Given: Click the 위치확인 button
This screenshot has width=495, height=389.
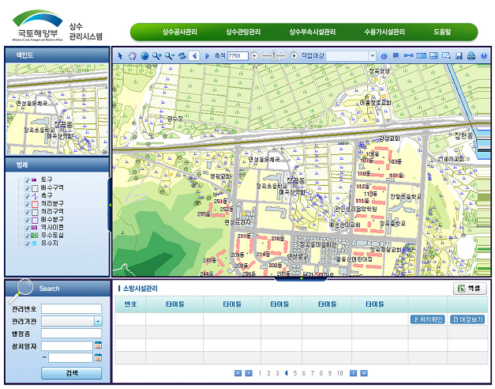Looking at the screenshot, I should 428,319.
